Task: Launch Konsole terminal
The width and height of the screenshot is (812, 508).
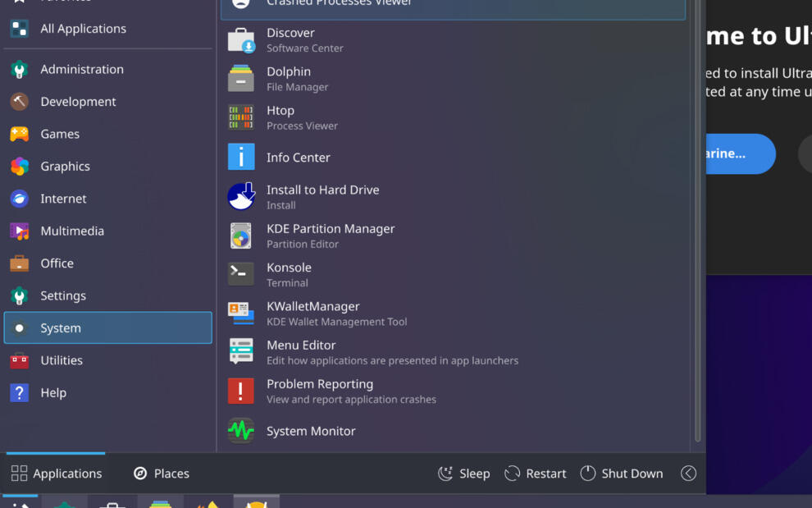Action: 453,275
